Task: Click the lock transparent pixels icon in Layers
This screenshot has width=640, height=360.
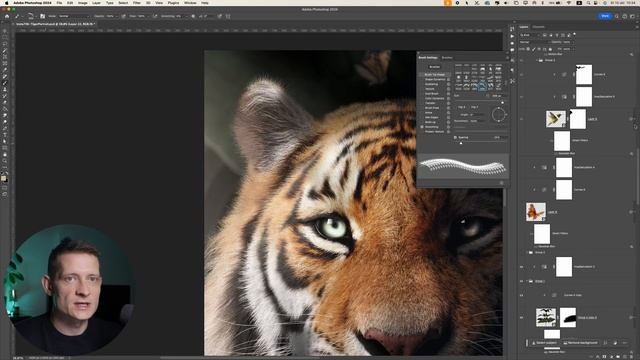Action: click(529, 49)
